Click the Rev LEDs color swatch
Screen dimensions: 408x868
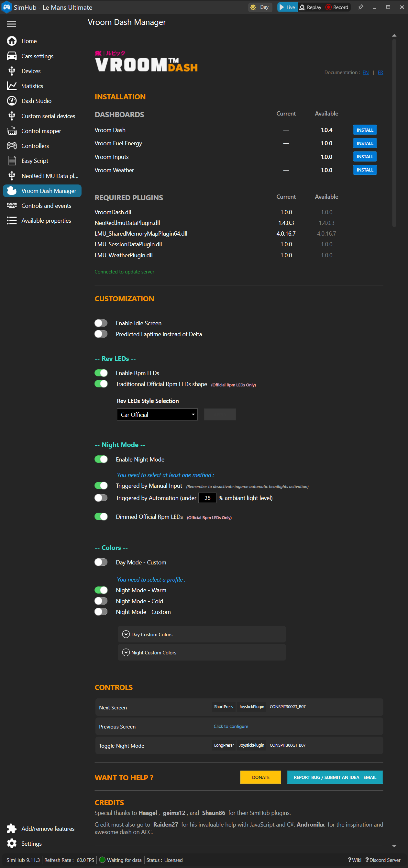220,415
